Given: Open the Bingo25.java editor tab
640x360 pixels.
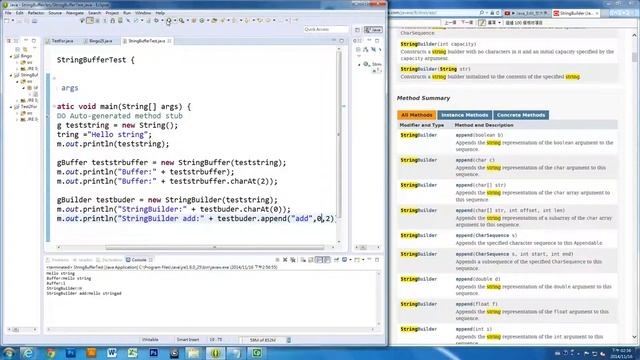Looking at the screenshot, I should tap(98, 41).
